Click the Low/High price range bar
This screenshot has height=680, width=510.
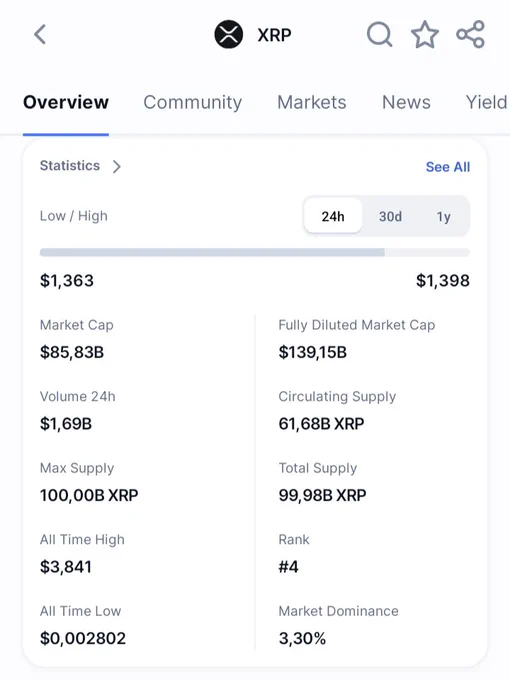(255, 252)
